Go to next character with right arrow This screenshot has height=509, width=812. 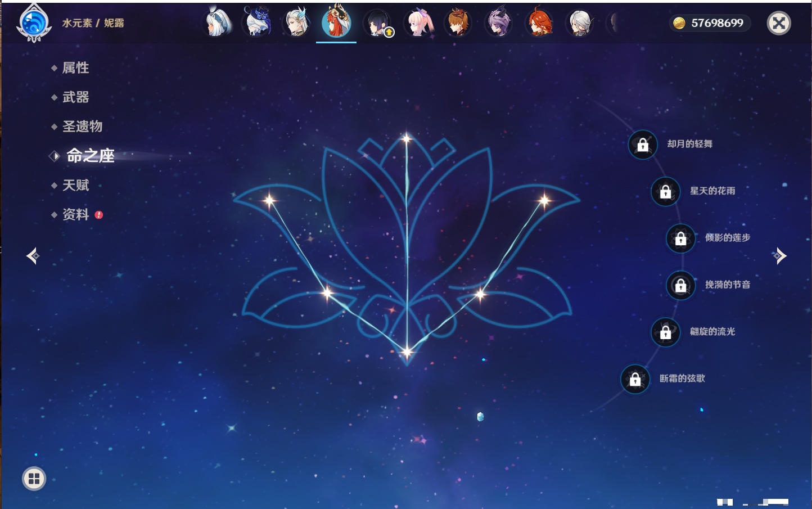click(x=779, y=256)
